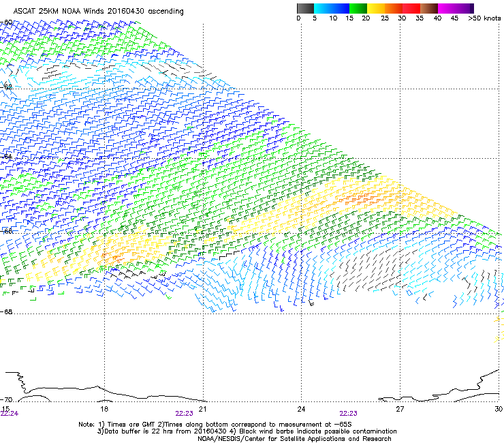Click the '-68' latitude label

click(6, 311)
